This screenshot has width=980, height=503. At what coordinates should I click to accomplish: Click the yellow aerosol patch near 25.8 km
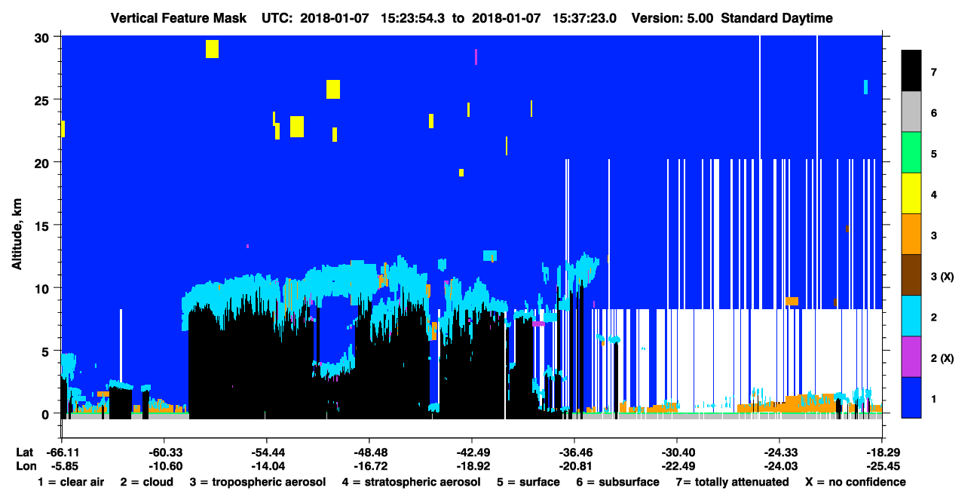coord(333,89)
